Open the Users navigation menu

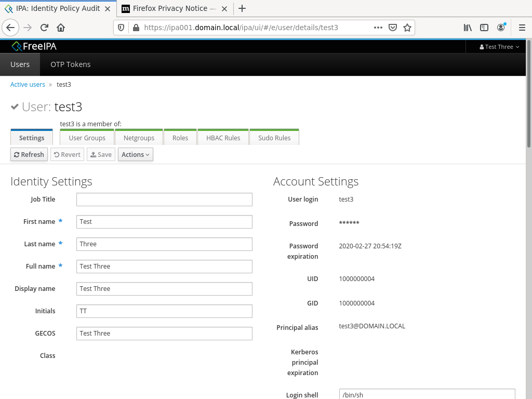click(x=20, y=64)
